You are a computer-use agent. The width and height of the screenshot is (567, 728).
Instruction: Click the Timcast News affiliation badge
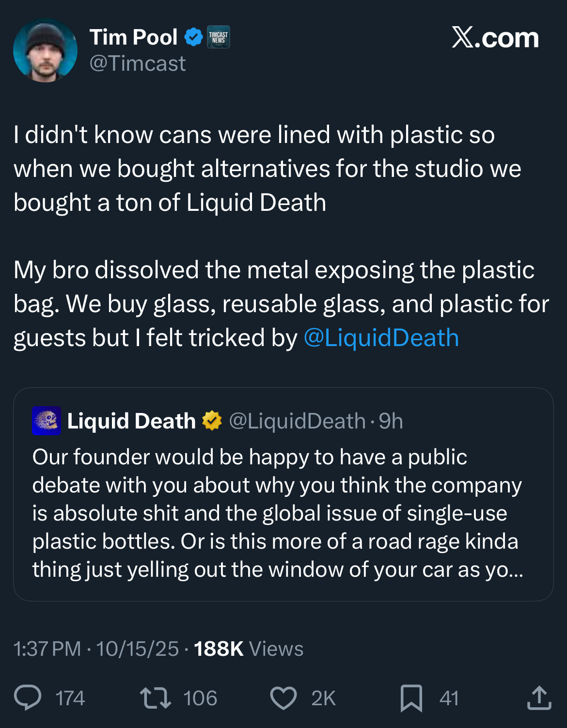pos(219,37)
